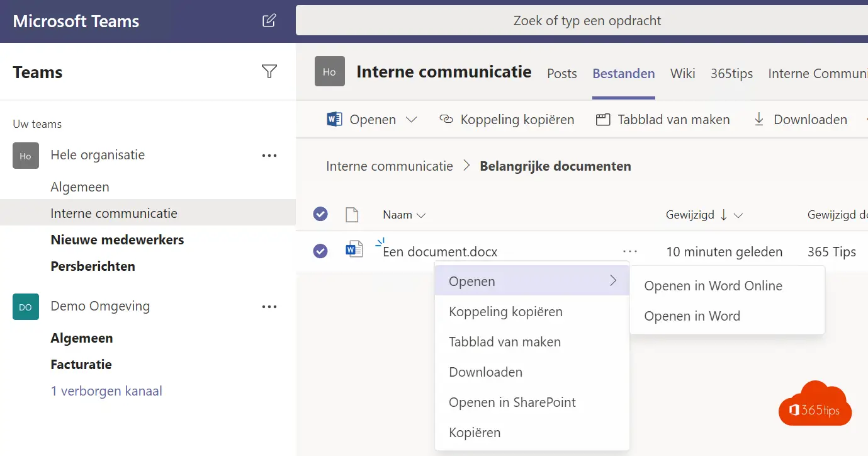Click the Word file icon of Een document.docx
The width and height of the screenshot is (868, 456).
(354, 251)
